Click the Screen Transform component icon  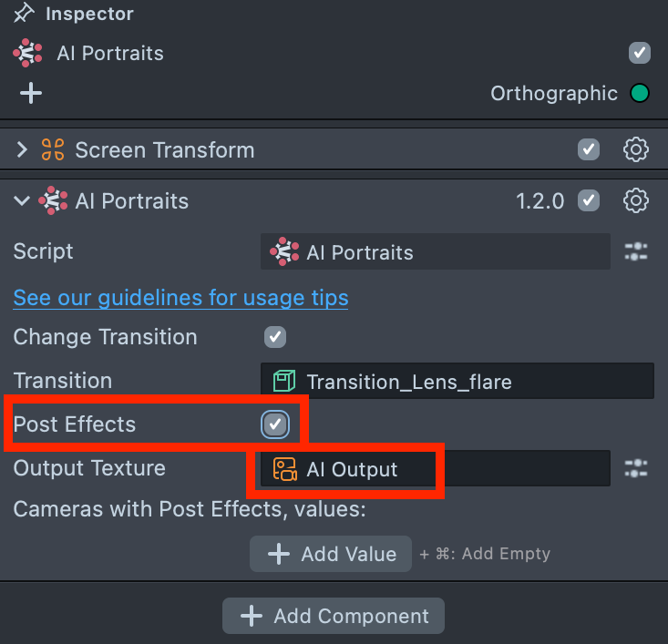click(x=53, y=149)
